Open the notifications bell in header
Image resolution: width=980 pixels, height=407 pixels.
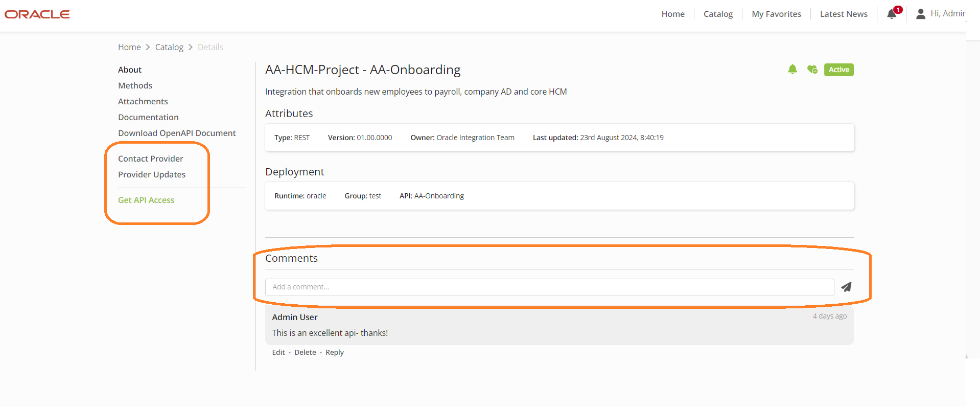click(x=892, y=14)
